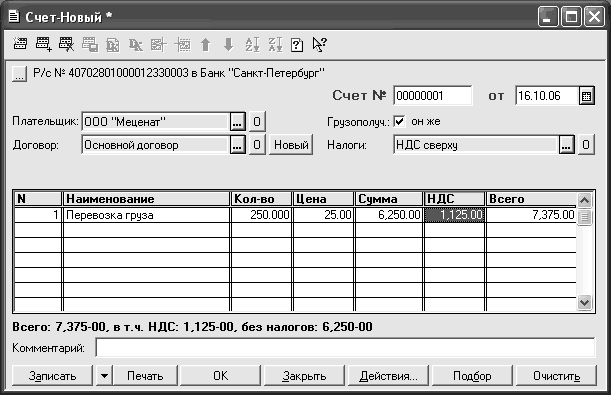Expand the dropdown arrow next to Записать

[104, 376]
